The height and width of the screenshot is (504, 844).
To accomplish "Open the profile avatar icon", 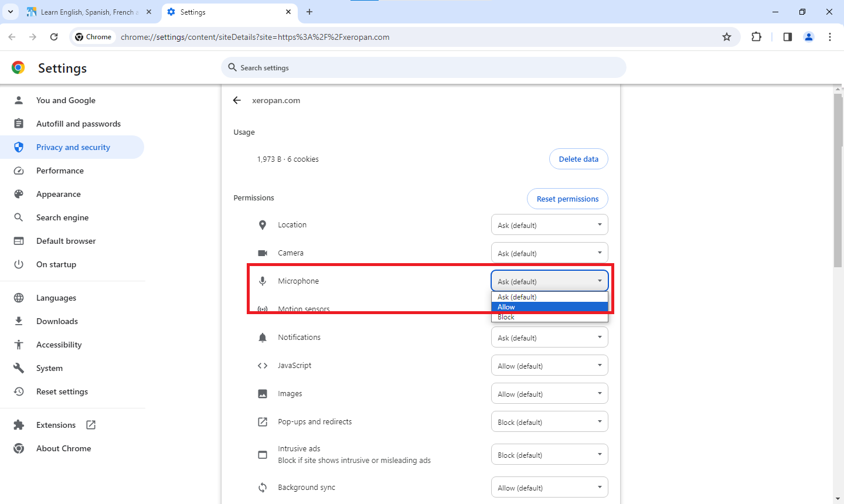I will point(809,37).
